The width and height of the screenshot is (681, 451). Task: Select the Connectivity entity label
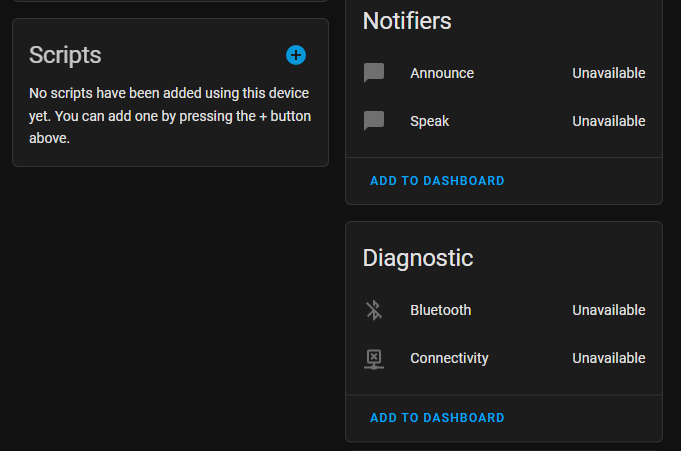tap(449, 358)
